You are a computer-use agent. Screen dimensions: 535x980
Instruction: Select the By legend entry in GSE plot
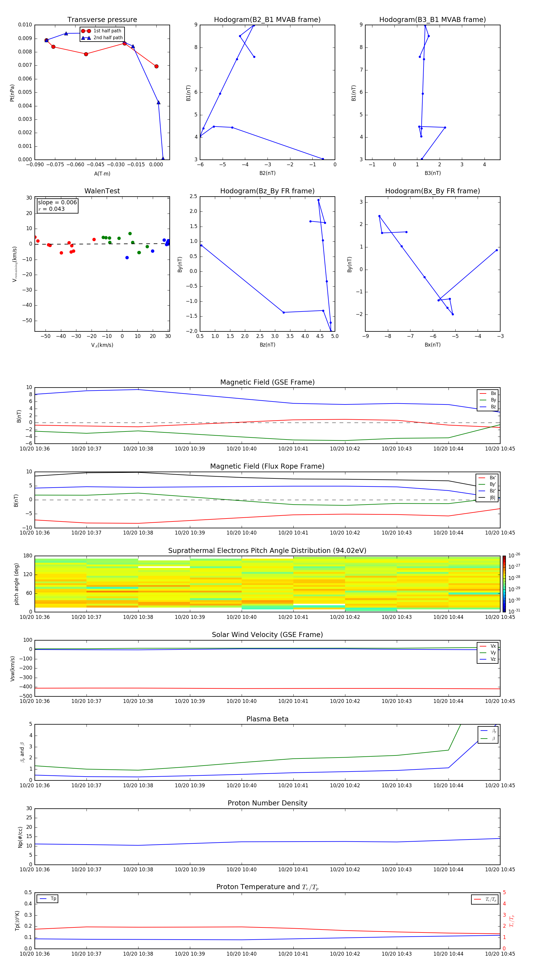coord(488,400)
